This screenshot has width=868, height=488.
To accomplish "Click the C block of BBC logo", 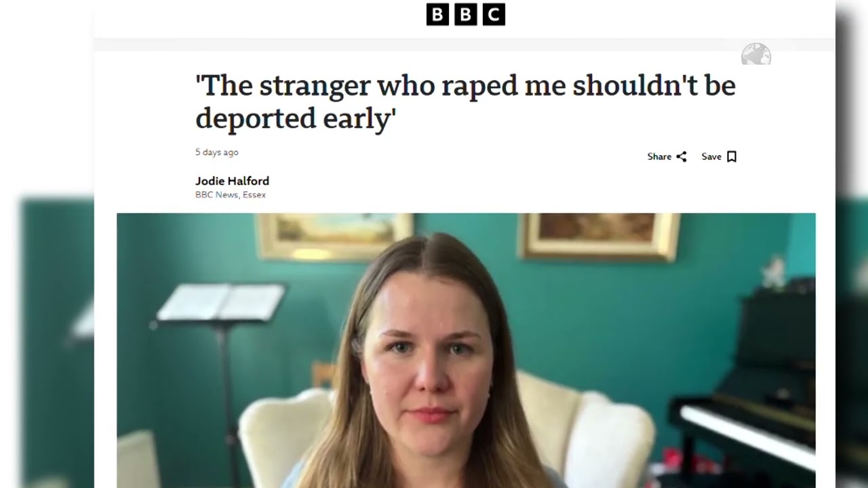I will coord(494,14).
